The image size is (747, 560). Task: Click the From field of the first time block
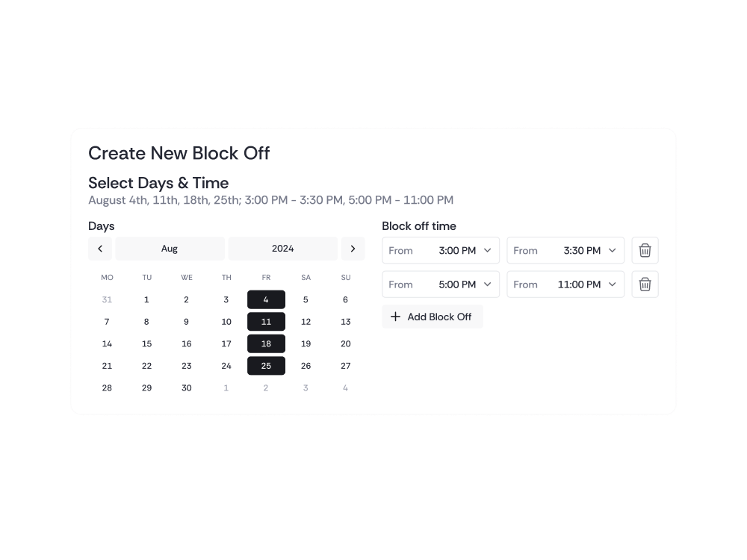(x=401, y=250)
